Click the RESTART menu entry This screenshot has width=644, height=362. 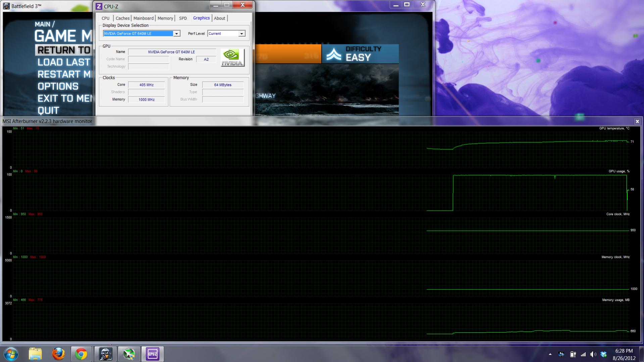(65, 74)
